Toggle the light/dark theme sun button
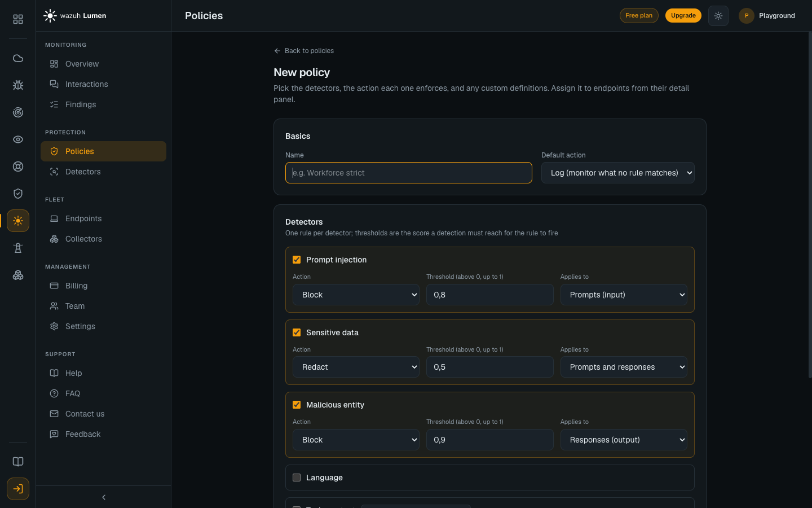This screenshot has height=508, width=812. (x=718, y=16)
